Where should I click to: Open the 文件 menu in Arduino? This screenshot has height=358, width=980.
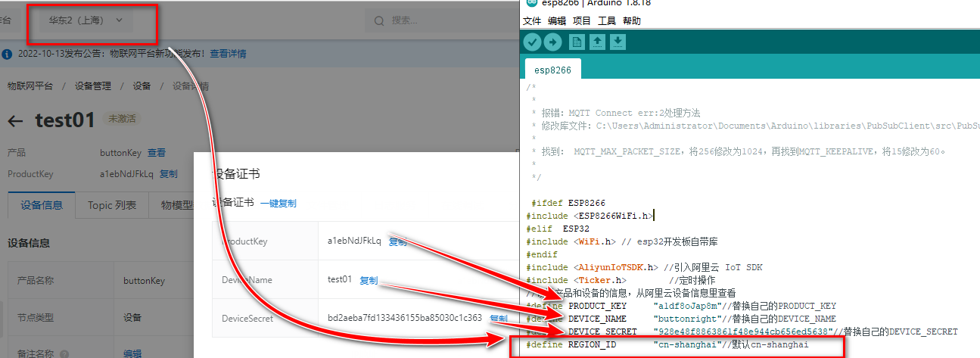pos(532,20)
